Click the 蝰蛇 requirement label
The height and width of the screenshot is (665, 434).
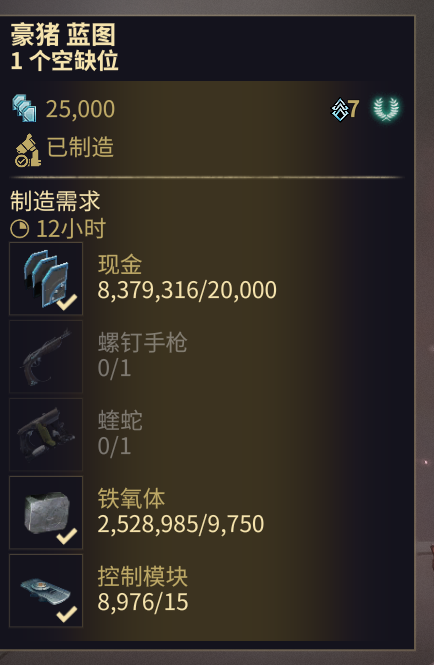pyautogui.click(x=120, y=420)
